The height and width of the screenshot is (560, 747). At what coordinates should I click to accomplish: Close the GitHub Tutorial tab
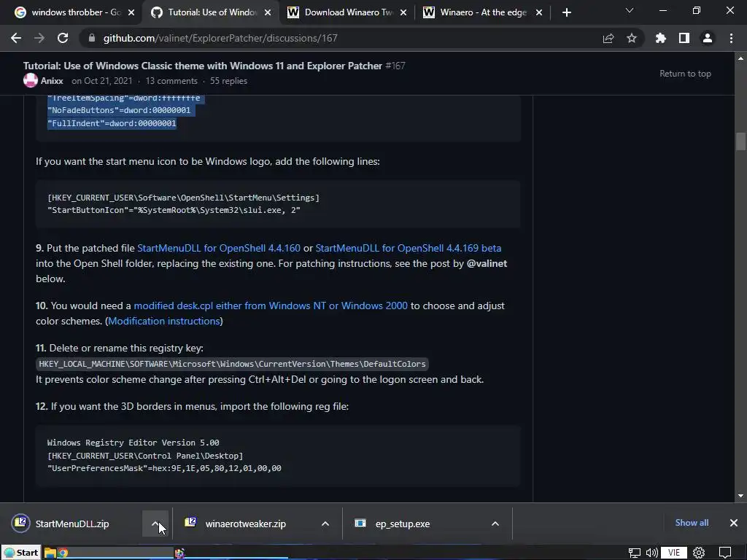tap(268, 12)
